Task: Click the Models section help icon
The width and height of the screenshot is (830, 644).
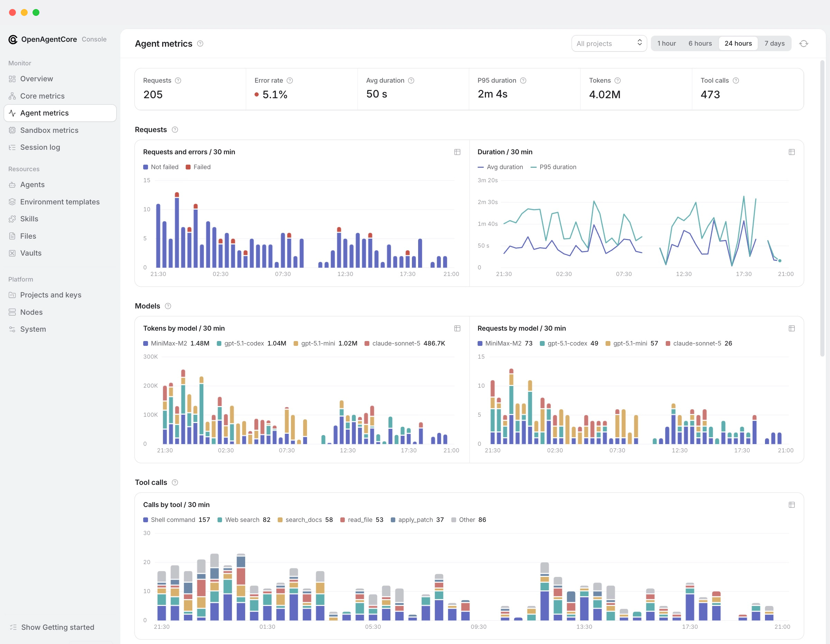Action: (x=168, y=306)
